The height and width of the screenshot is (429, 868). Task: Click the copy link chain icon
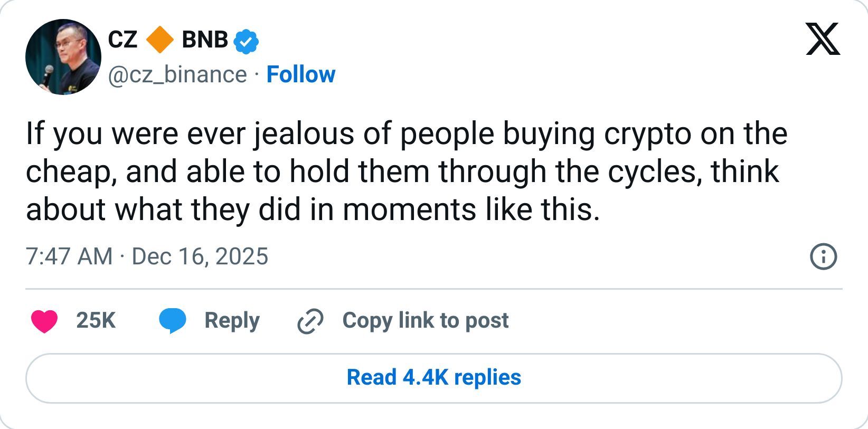[x=309, y=320]
